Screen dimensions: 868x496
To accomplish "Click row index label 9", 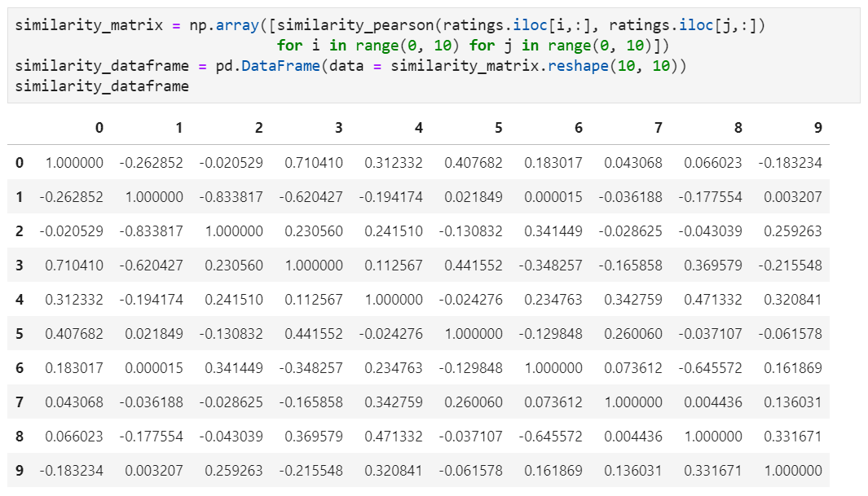I will (20, 471).
